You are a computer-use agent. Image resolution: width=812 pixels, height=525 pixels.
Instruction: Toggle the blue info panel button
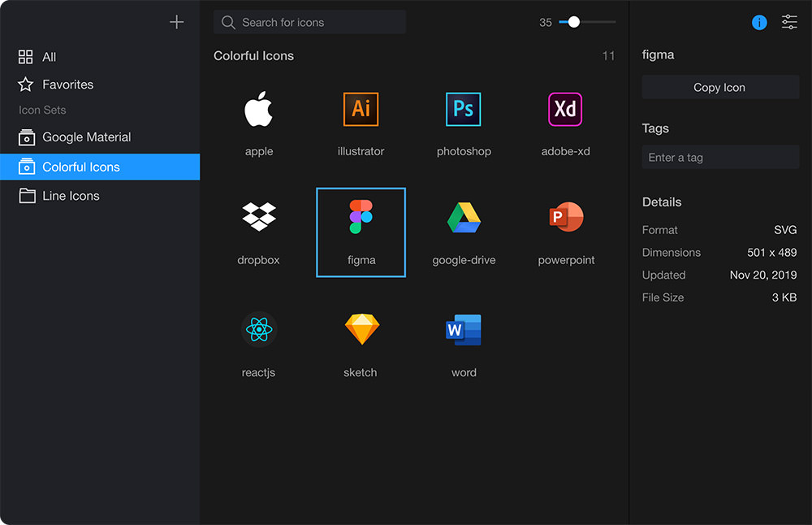tap(759, 22)
